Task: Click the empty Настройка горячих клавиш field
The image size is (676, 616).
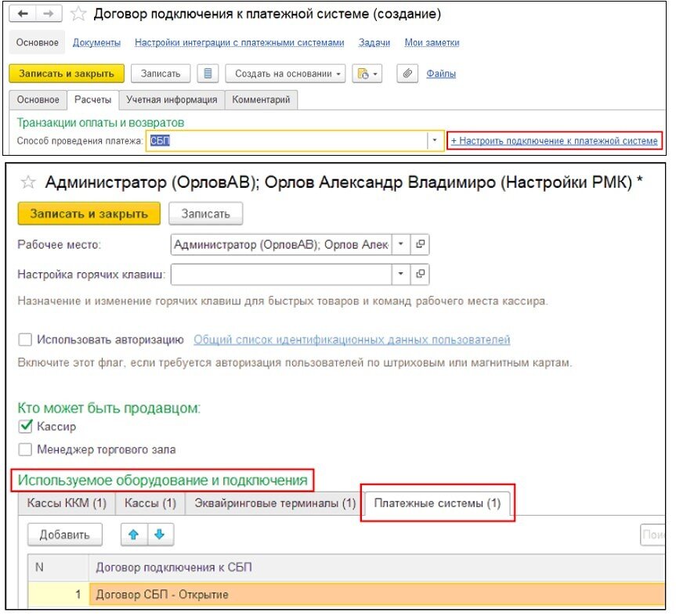Action: (281, 273)
